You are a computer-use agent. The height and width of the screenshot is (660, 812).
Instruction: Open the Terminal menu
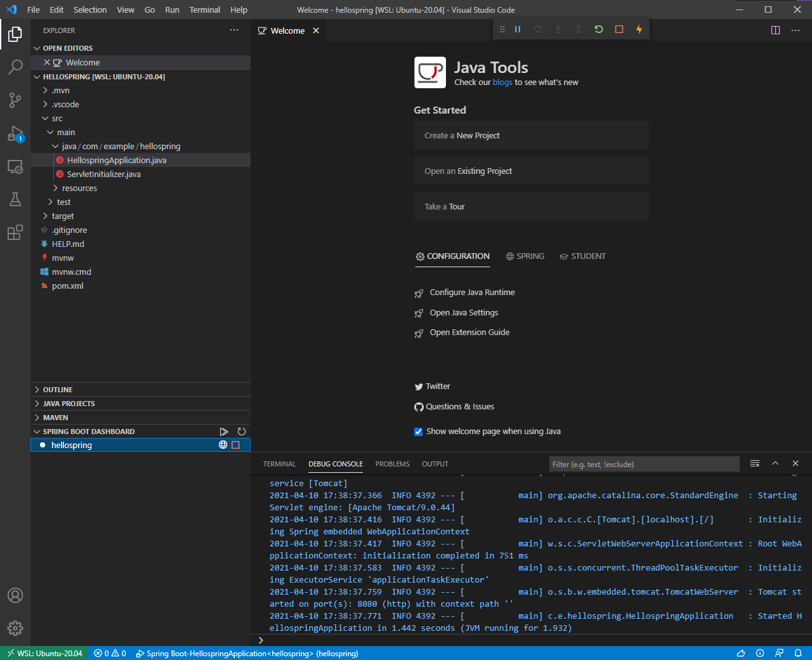pos(205,10)
